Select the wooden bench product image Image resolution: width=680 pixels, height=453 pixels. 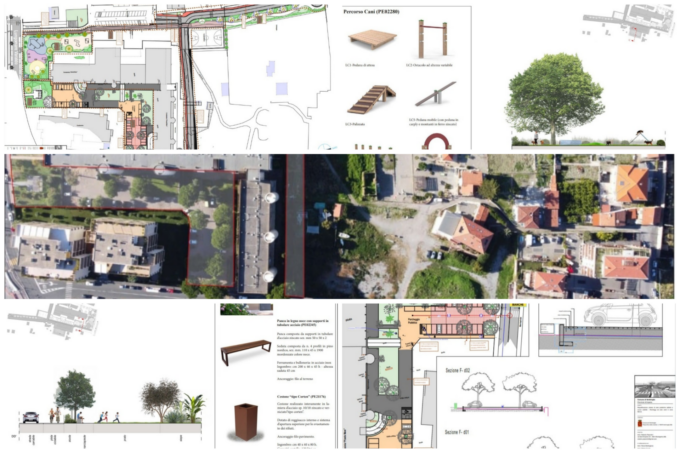click(245, 352)
